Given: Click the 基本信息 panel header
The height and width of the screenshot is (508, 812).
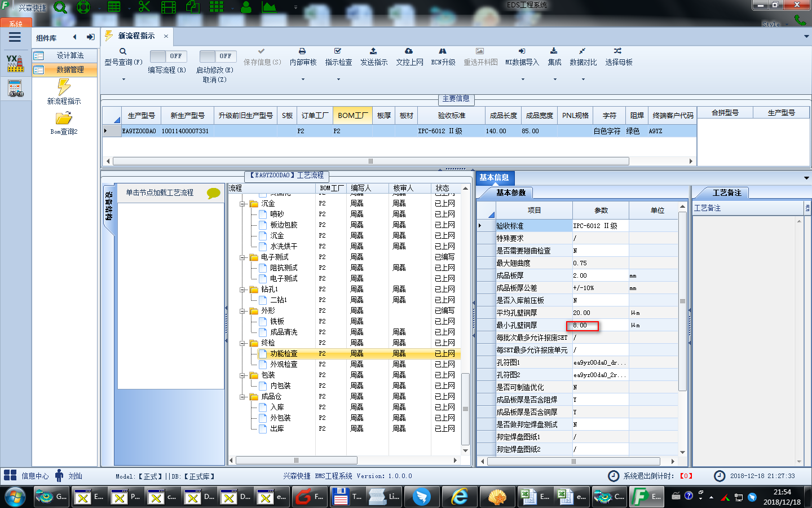Looking at the screenshot, I should click(494, 177).
